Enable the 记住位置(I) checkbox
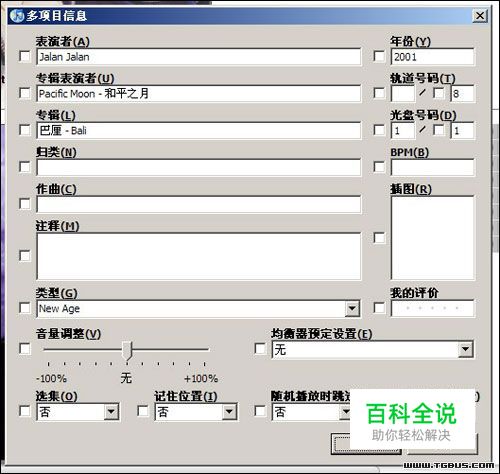The image size is (500, 474). pyautogui.click(x=143, y=411)
